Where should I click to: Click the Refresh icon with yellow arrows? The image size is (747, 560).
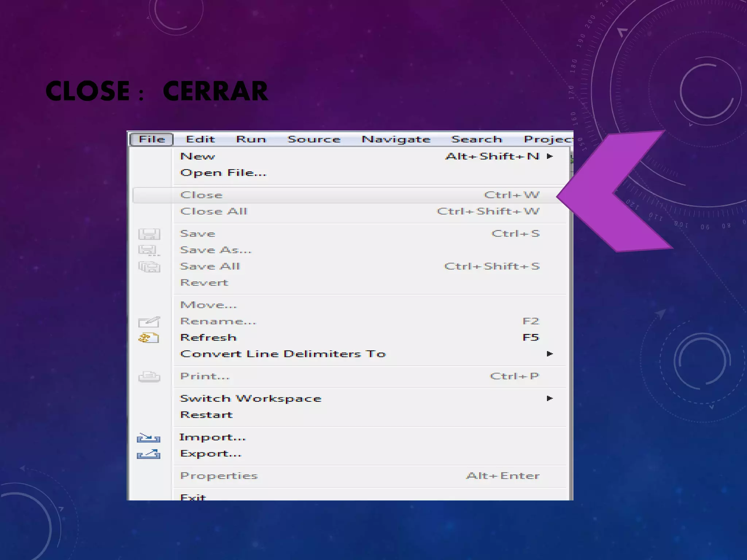tap(149, 338)
